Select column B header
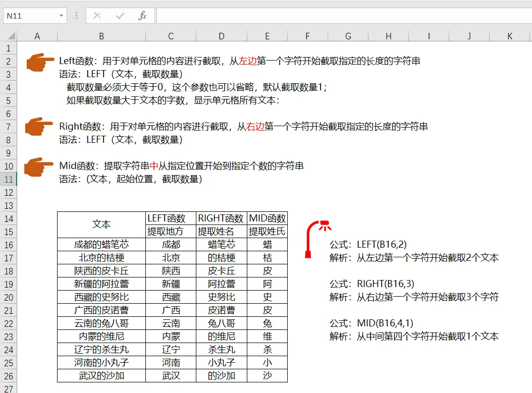This screenshot has width=532, height=393. coord(101,36)
